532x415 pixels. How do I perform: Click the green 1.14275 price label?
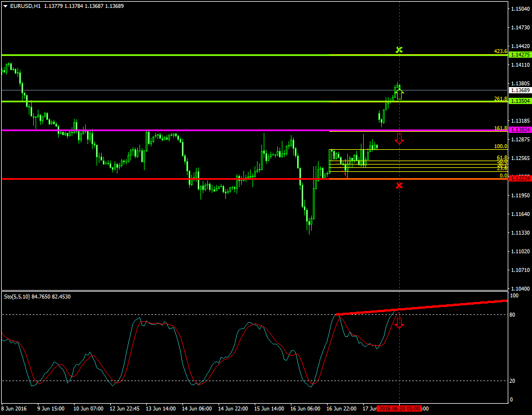click(519, 55)
